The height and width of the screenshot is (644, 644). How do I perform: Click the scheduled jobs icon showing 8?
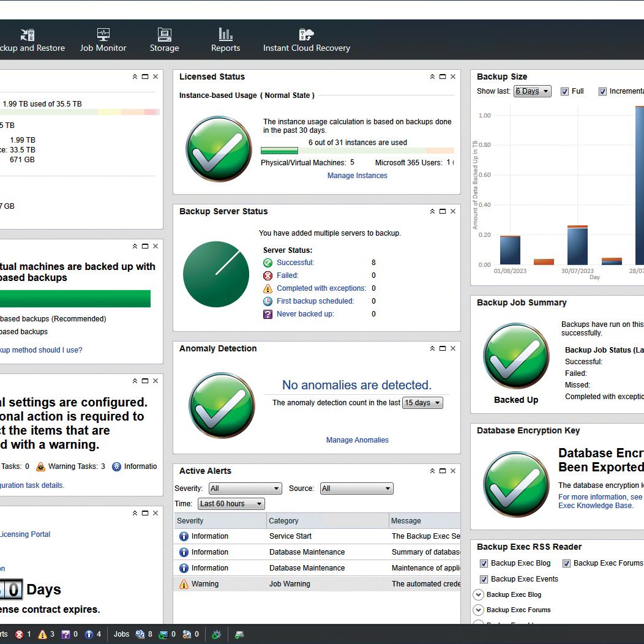(x=140, y=635)
